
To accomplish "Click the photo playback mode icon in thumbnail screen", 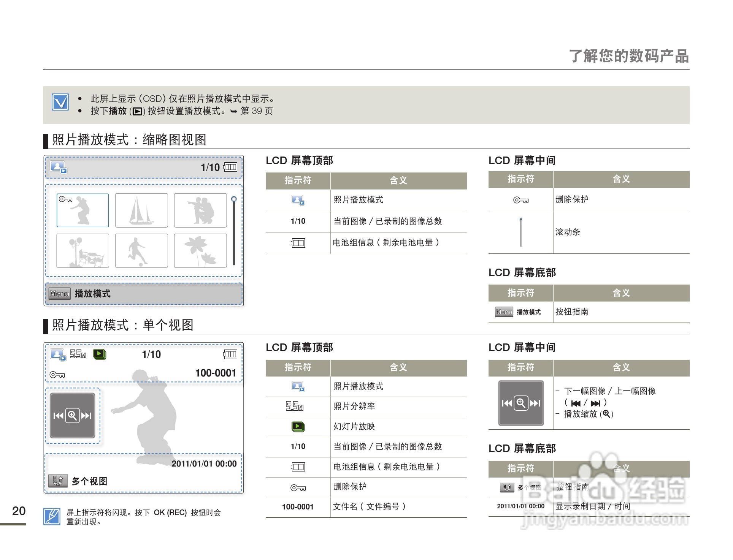I will tap(59, 167).
